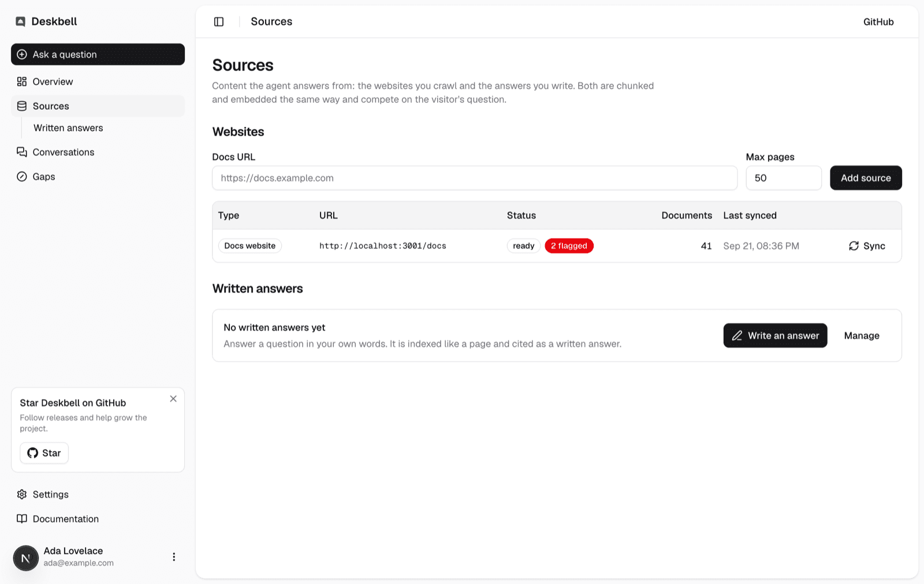Click the Status column header
This screenshot has height=584, width=924.
pyautogui.click(x=521, y=215)
